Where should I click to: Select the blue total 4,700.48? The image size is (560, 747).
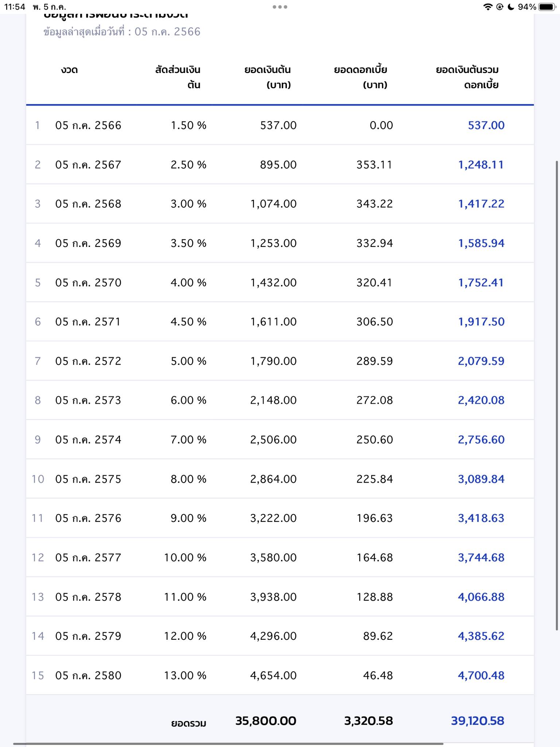[x=481, y=675]
